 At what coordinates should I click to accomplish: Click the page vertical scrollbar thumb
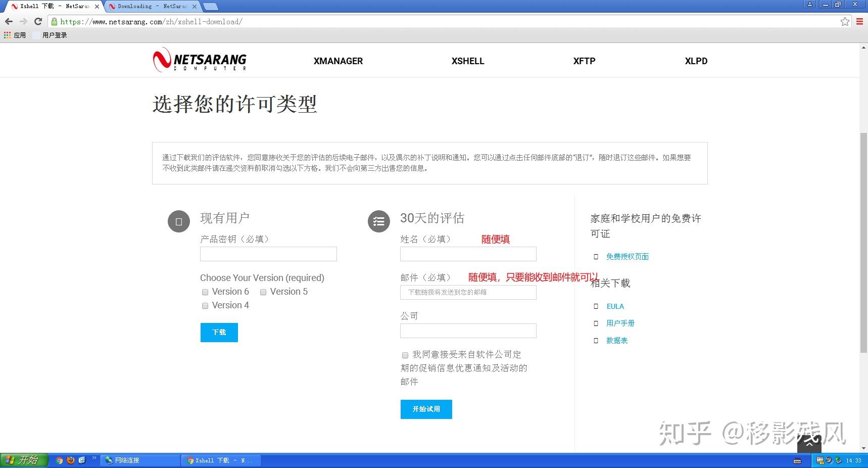coord(863,243)
